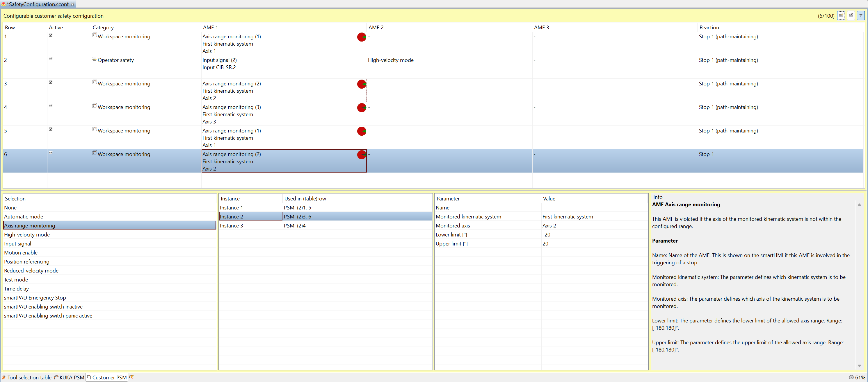Viewport: 868px width, 382px height.
Task: Toggle the filter icon
Action: coord(861,15)
